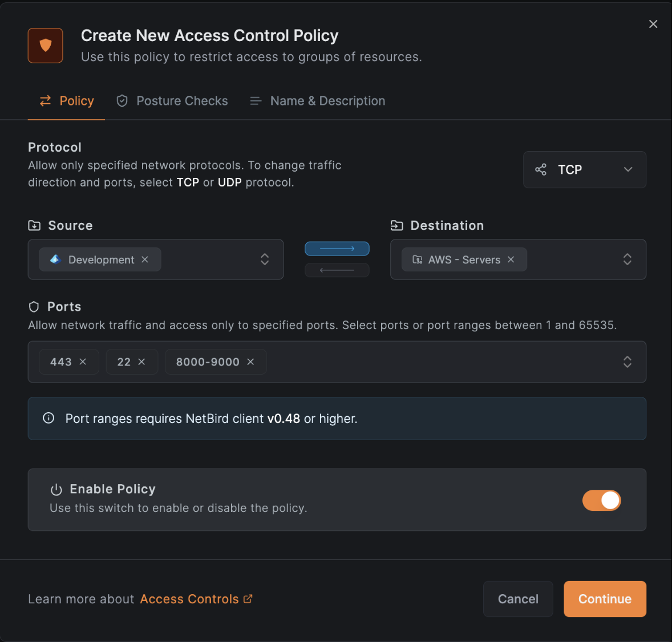
Task: Open the TCP protocol dropdown
Action: [x=584, y=169]
